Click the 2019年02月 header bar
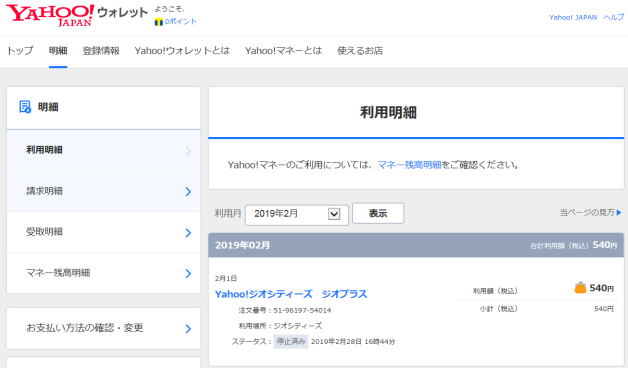Viewport: 628px width, 368px height. pyautogui.click(x=416, y=245)
